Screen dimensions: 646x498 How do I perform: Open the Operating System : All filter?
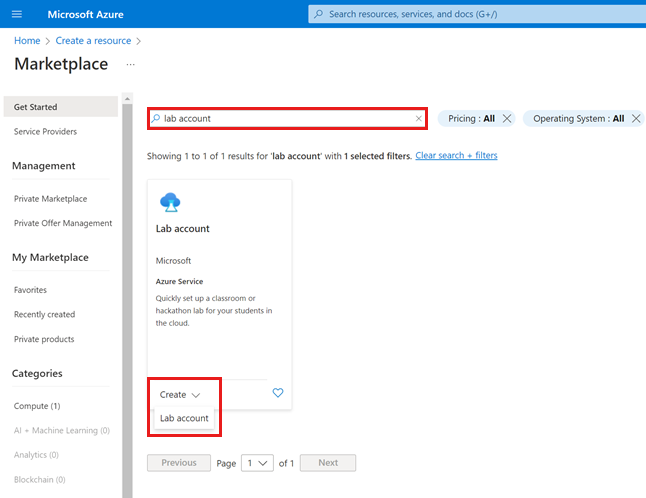[578, 119]
